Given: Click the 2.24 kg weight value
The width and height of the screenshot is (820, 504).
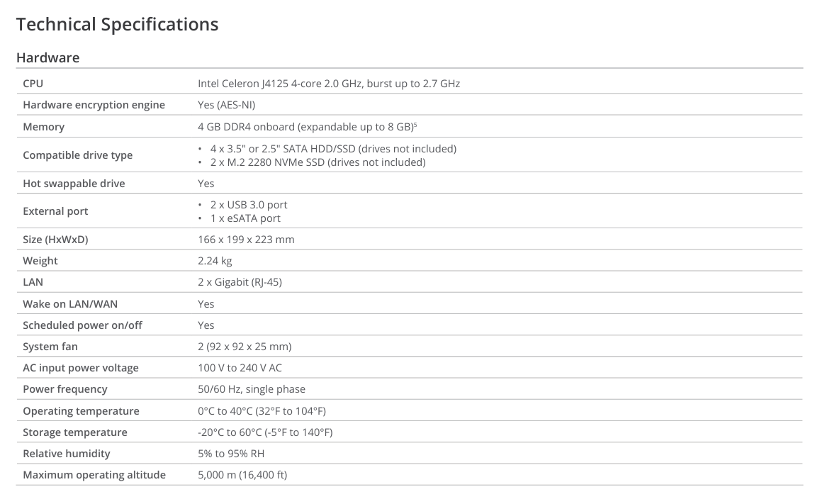Looking at the screenshot, I should click(x=215, y=261).
